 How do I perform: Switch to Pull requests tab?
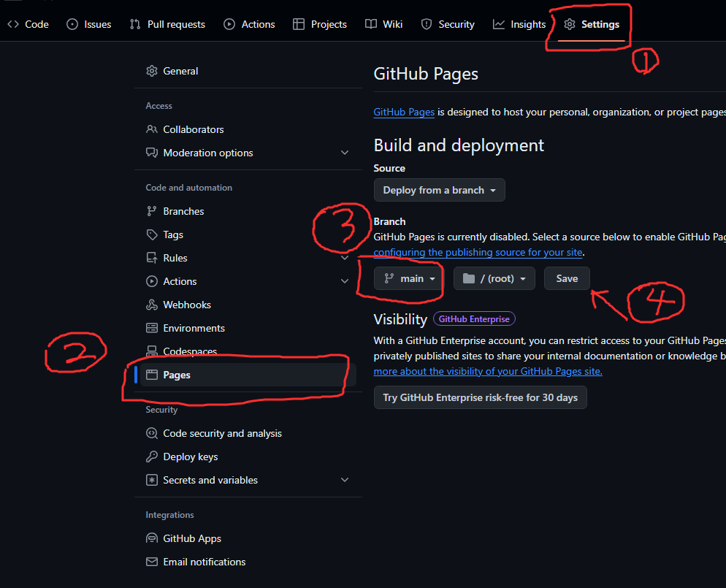click(x=167, y=24)
